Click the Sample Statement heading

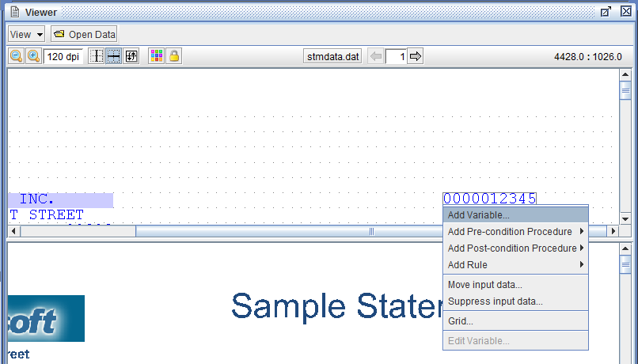click(x=337, y=307)
